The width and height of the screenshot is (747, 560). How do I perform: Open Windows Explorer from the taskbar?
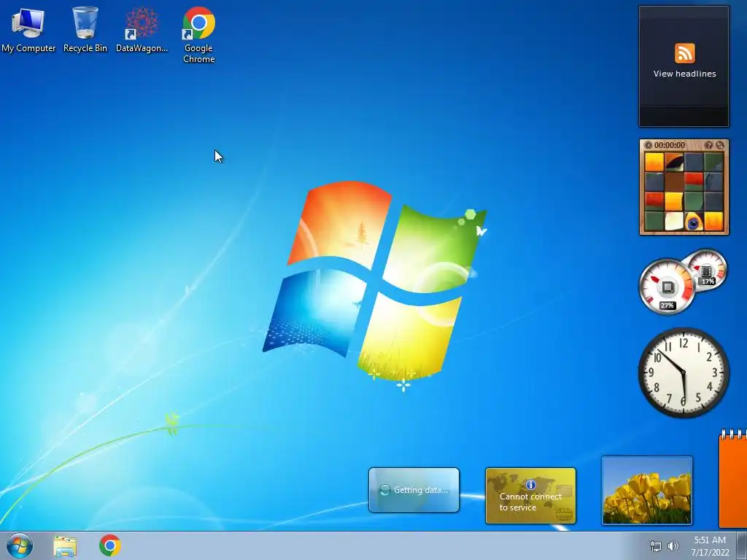pos(65,546)
